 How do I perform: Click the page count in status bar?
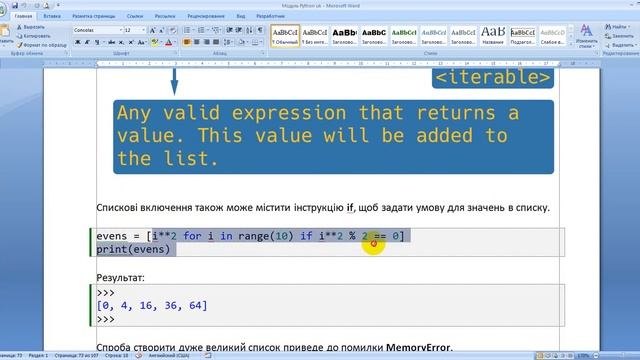(77, 356)
